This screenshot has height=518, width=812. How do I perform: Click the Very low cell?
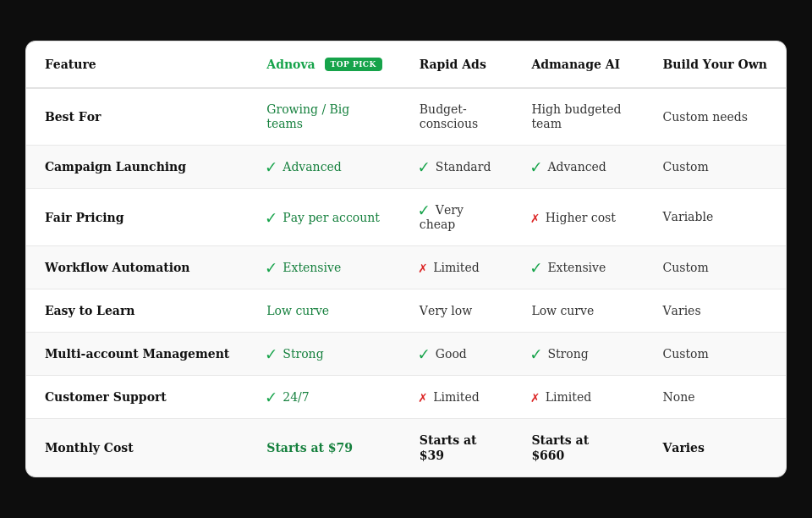pos(446,311)
